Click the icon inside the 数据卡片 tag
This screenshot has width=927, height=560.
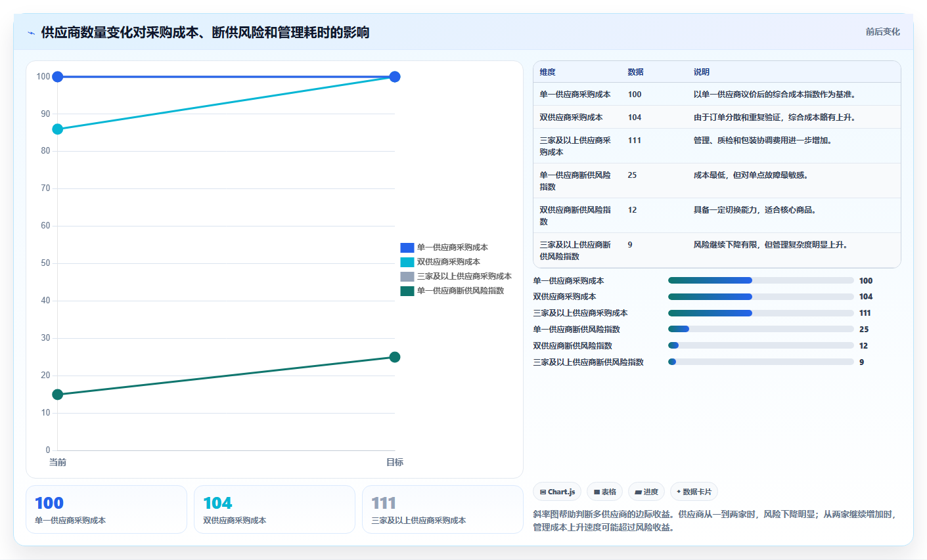tap(679, 492)
